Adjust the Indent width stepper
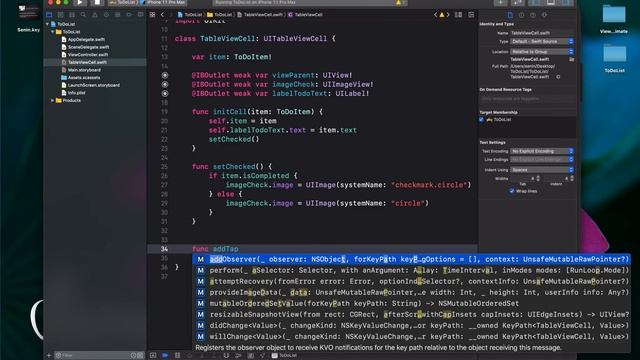The width and height of the screenshot is (640, 360). click(572, 178)
